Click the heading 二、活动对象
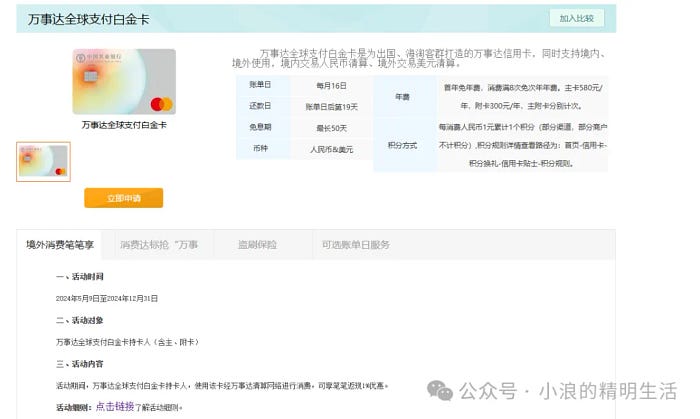700x419 pixels. click(x=79, y=320)
